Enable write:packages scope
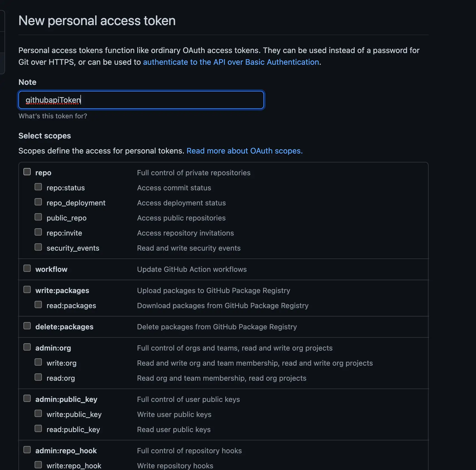 click(x=27, y=289)
